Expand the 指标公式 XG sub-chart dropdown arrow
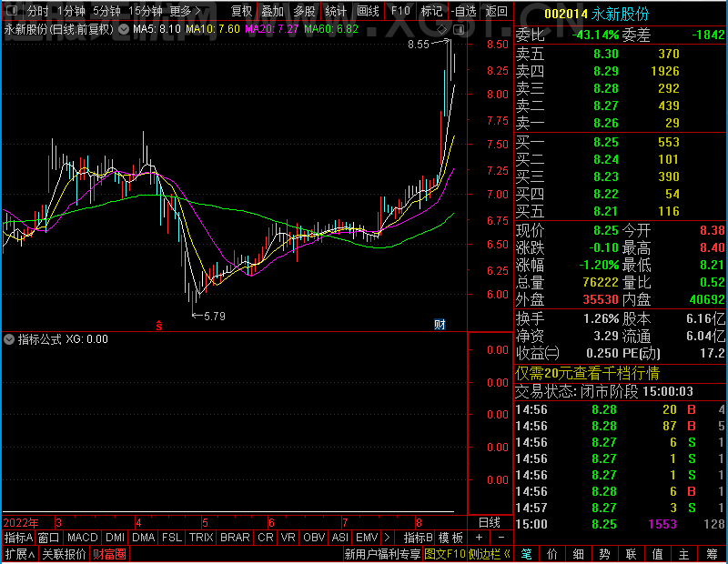 pyautogui.click(x=9, y=339)
